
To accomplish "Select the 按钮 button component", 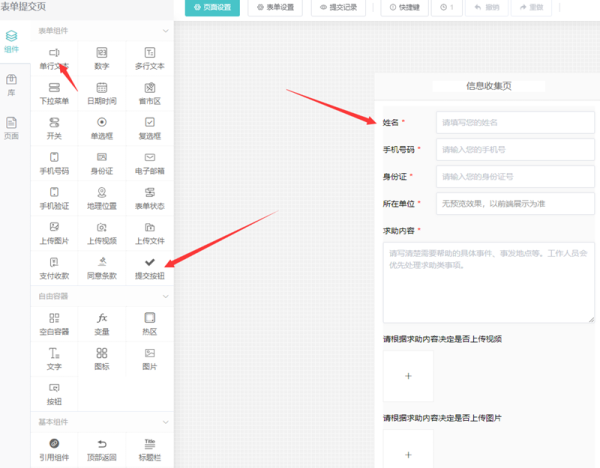I will (54, 394).
